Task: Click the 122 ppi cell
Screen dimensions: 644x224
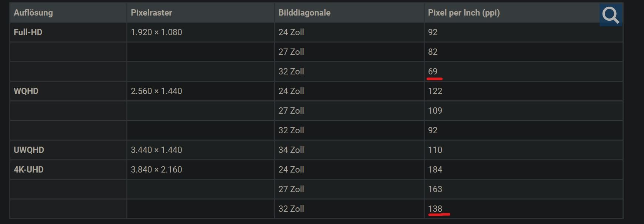Action: [435, 91]
